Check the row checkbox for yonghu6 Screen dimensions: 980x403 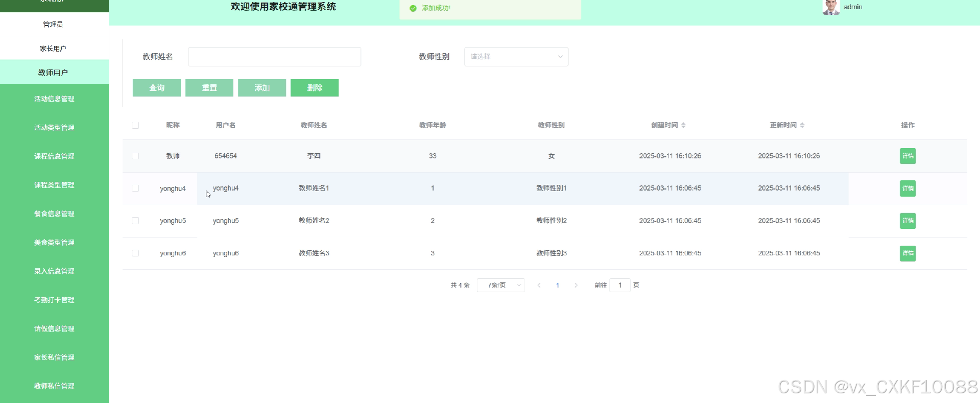(135, 253)
